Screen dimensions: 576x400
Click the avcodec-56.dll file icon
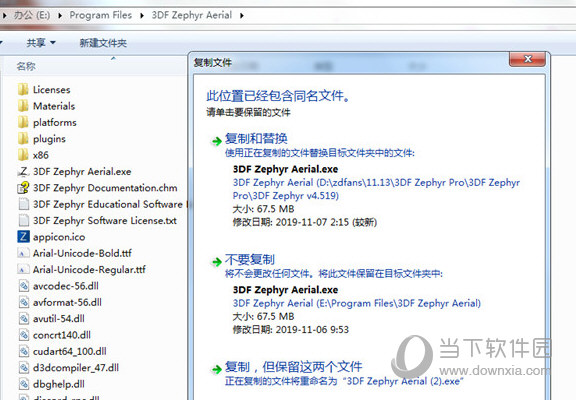pos(24,286)
